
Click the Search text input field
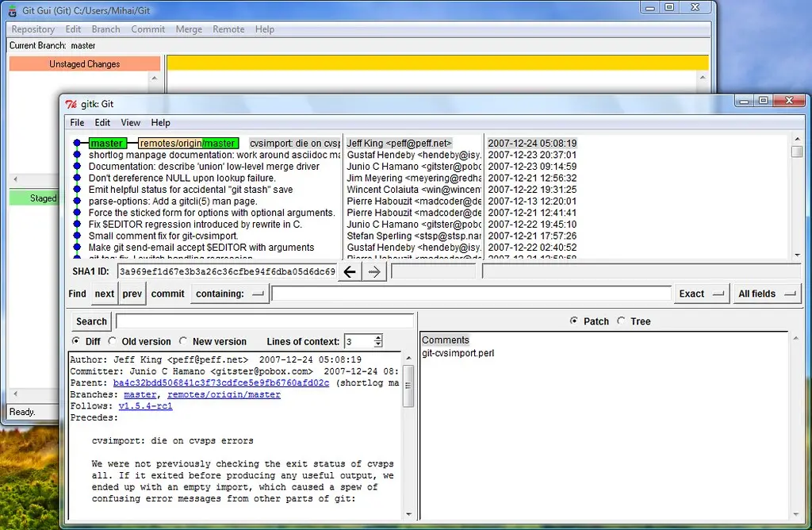(x=265, y=321)
